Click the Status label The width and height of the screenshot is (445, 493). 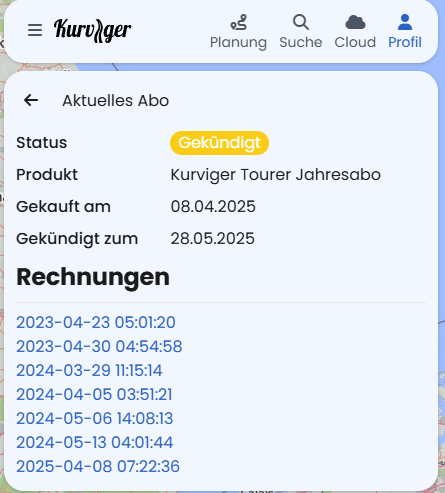point(42,143)
